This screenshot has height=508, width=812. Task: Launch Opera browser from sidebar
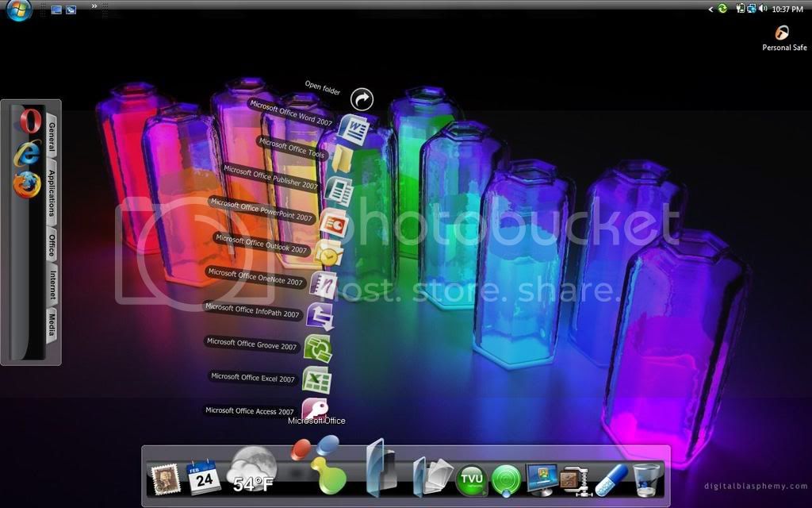point(31,121)
